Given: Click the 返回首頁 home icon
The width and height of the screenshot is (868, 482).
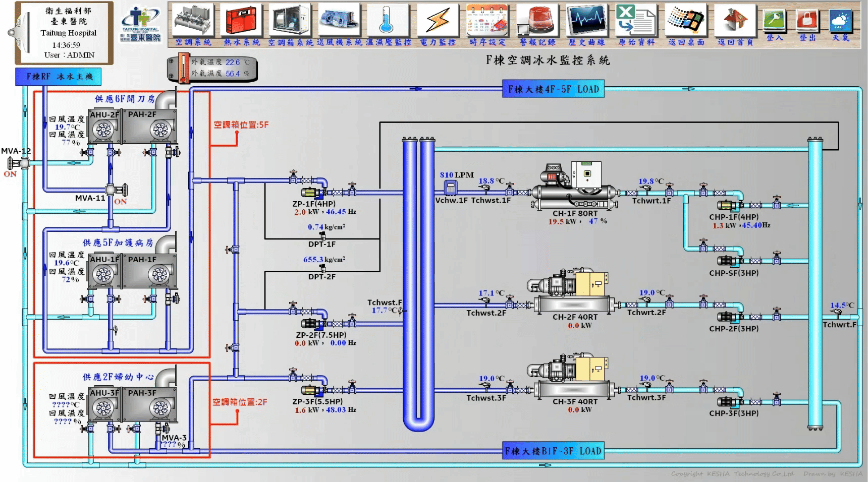Looking at the screenshot, I should [735, 21].
